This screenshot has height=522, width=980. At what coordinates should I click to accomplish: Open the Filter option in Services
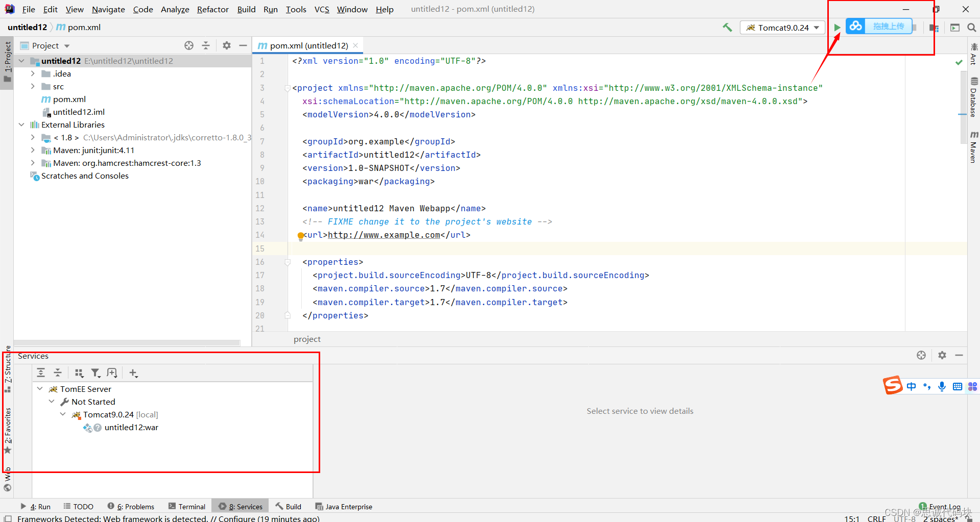click(95, 373)
